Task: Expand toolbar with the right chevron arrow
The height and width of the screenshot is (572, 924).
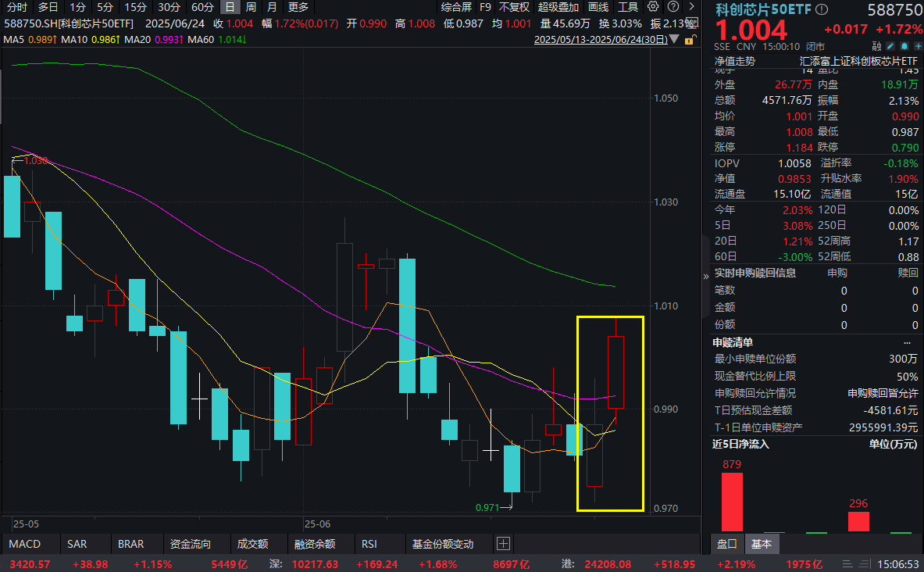Action: tap(690, 8)
